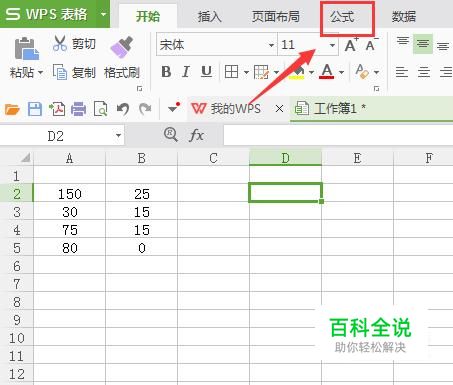Open the font name dropdown showing 宋体

click(x=271, y=45)
